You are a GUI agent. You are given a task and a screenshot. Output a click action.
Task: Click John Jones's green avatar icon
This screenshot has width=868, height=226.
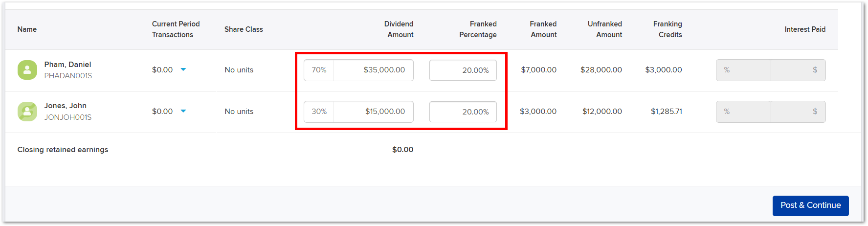click(x=27, y=112)
